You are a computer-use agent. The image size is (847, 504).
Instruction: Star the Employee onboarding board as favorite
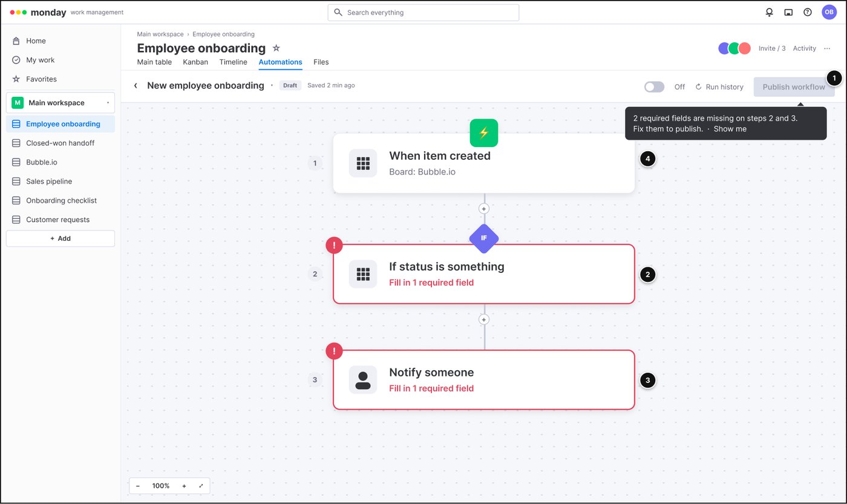276,48
